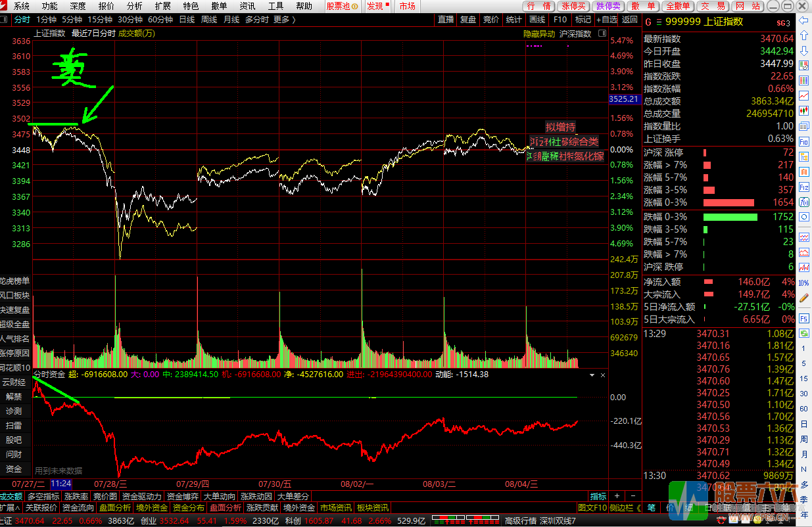Screen dimensions: 812x527
Task: Open the indicator panel dropdown arrow
Action: coord(592,375)
